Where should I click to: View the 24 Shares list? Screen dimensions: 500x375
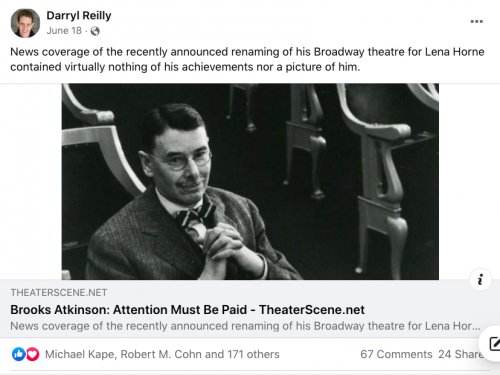pos(461,354)
